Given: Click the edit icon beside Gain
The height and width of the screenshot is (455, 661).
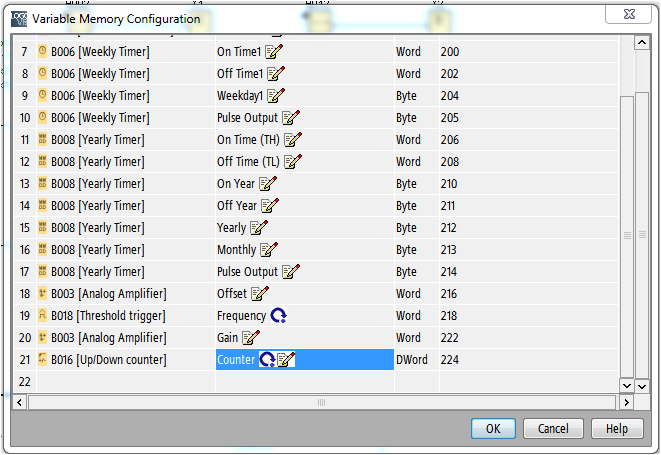Looking at the screenshot, I should coord(251,337).
